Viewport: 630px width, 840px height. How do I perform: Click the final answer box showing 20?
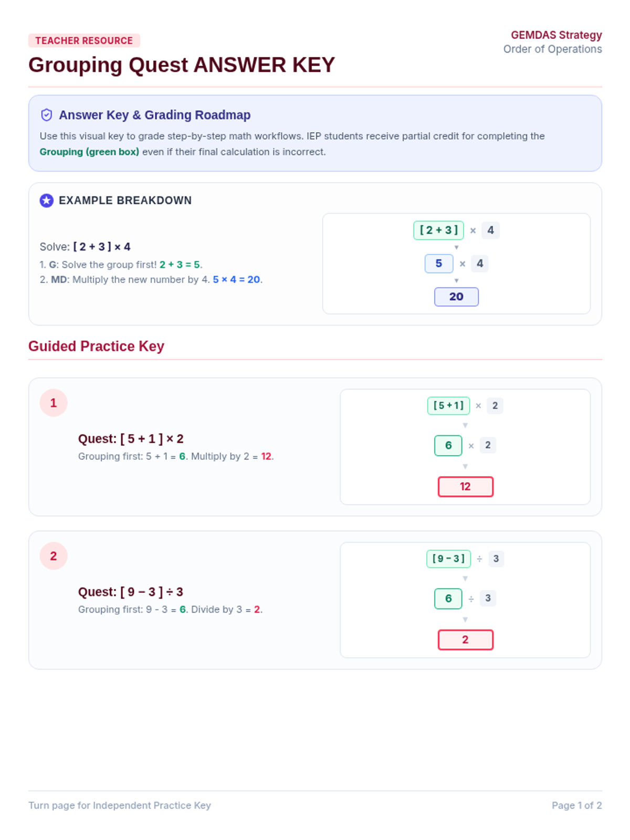(456, 297)
